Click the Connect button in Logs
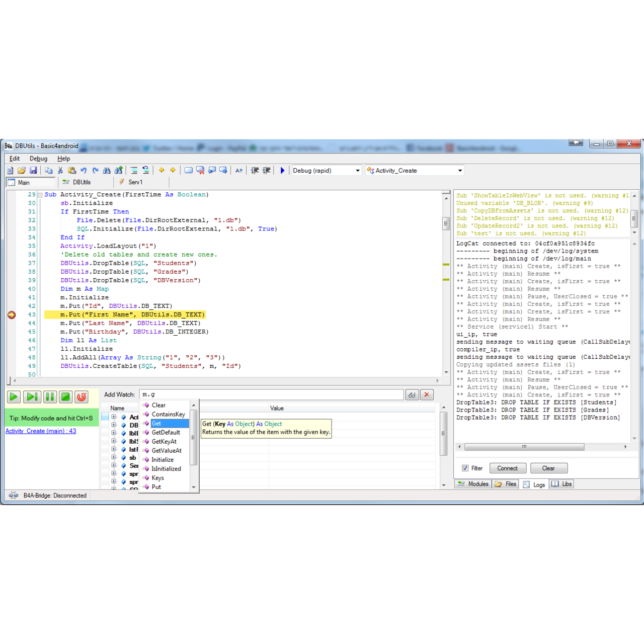 coord(507,468)
